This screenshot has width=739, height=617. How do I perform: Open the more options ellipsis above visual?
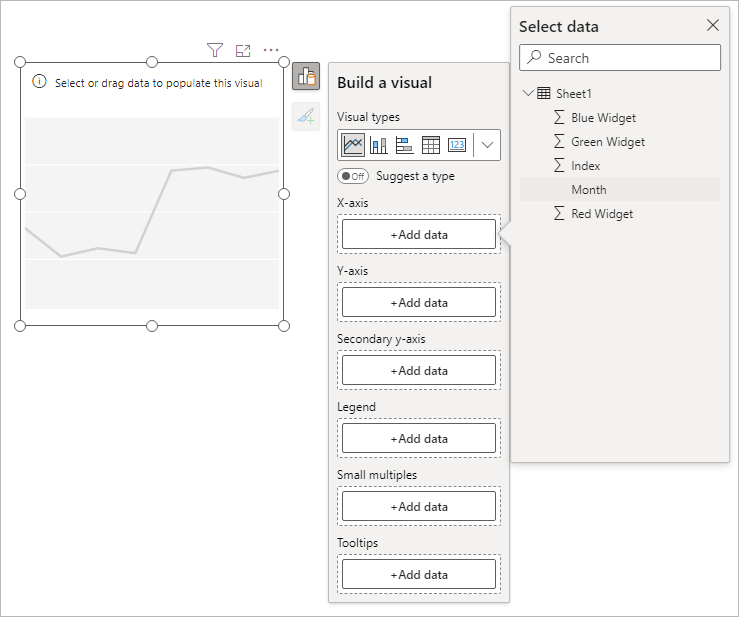tap(271, 49)
